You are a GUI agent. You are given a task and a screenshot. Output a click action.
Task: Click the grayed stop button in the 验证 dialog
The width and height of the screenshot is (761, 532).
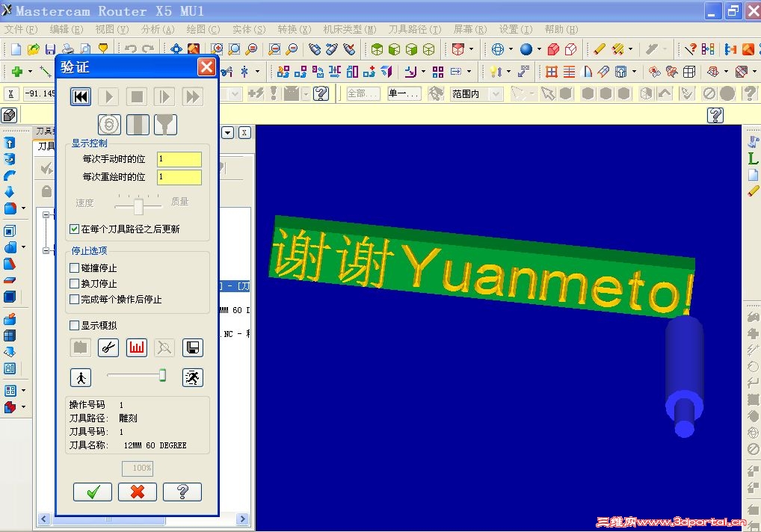137,96
